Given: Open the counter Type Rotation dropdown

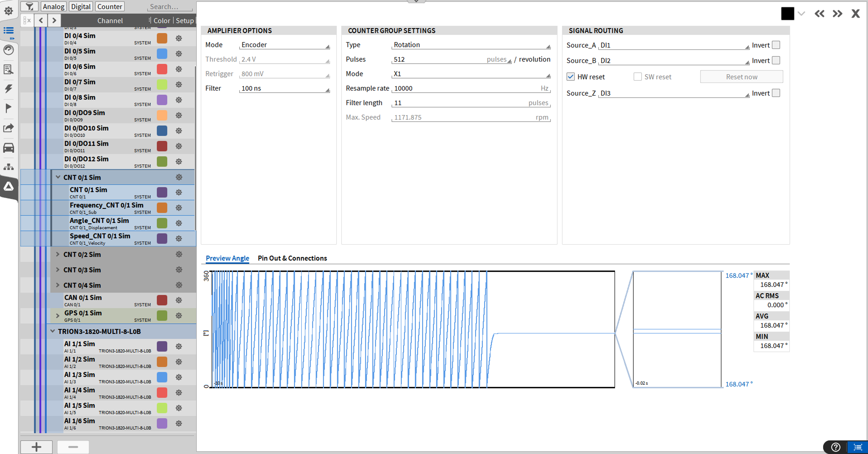Looking at the screenshot, I should coord(471,45).
